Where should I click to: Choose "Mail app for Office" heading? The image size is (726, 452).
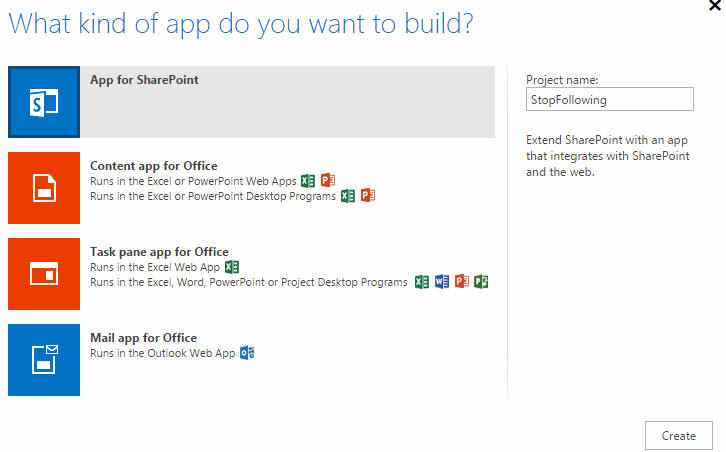point(143,338)
